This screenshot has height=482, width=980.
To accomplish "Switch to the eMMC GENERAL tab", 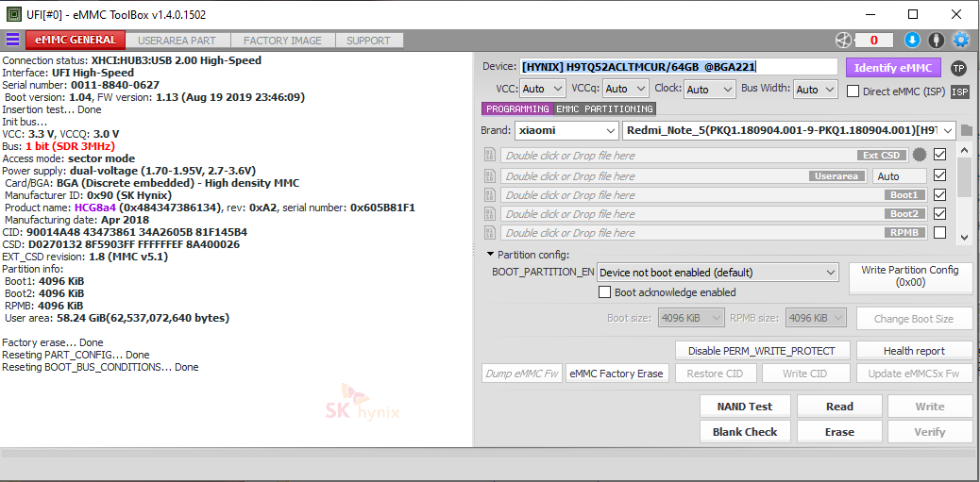I will pyautogui.click(x=76, y=40).
